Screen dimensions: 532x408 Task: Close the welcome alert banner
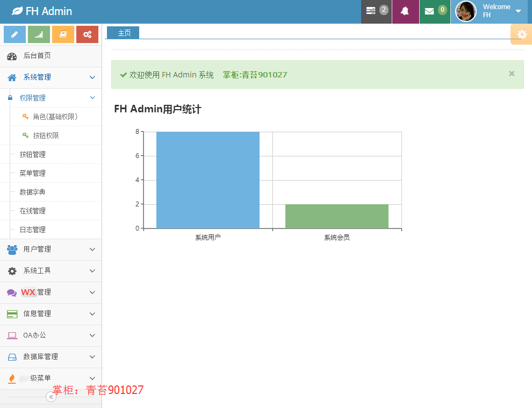(x=512, y=74)
